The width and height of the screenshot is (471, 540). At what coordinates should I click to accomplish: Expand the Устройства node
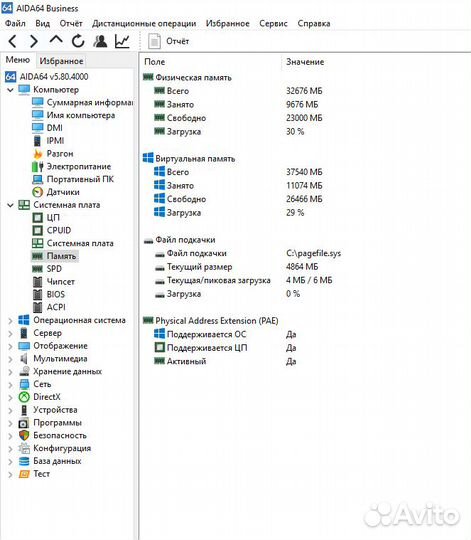10,411
